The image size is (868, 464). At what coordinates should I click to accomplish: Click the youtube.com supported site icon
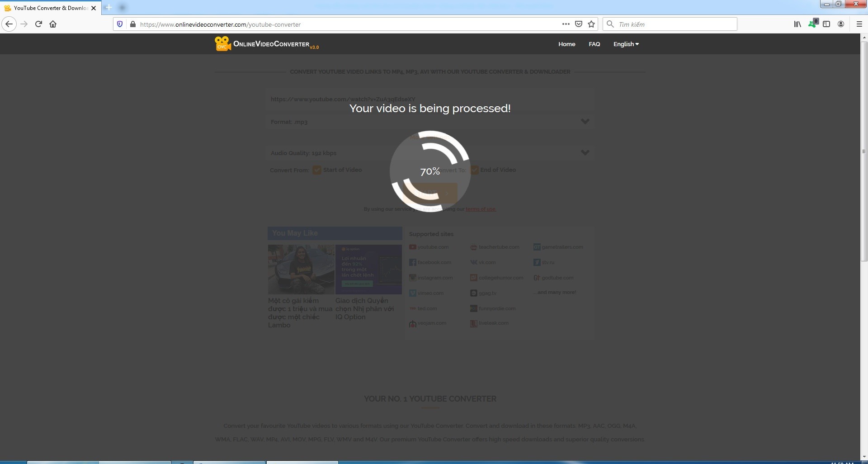(x=412, y=247)
